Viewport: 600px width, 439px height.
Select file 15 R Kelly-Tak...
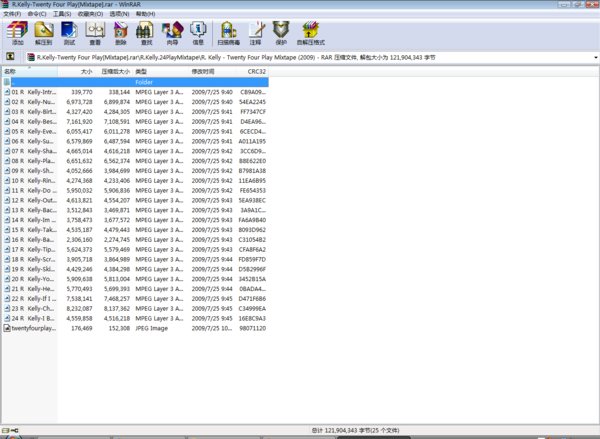pyautogui.click(x=34, y=230)
